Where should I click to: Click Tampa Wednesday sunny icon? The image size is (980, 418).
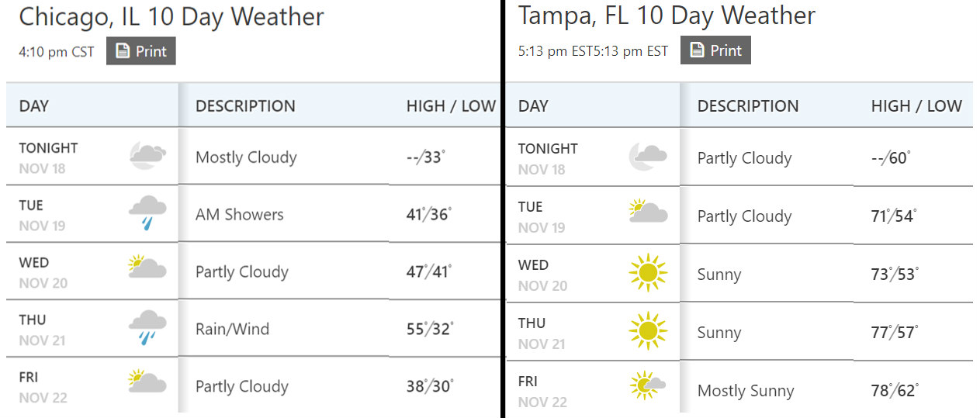pyautogui.click(x=648, y=274)
